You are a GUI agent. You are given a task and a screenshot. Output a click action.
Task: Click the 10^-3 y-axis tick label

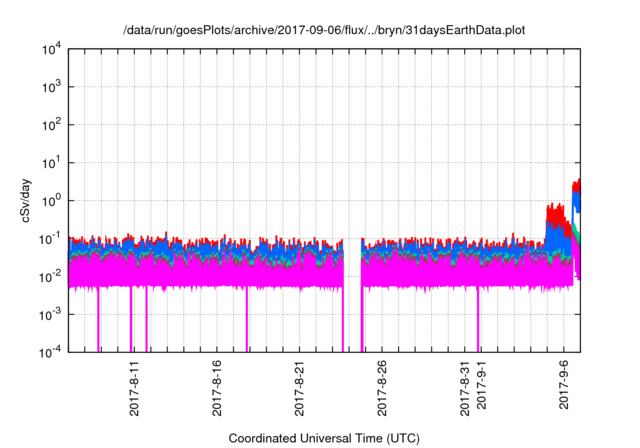51,315
